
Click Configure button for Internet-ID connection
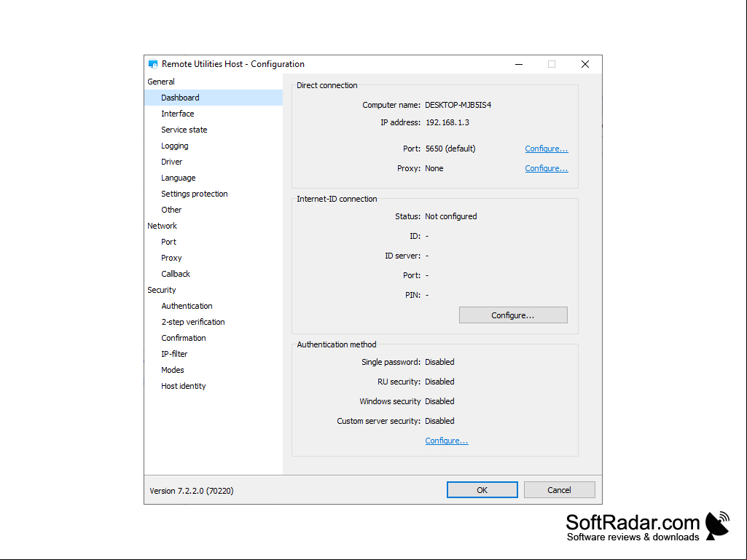pyautogui.click(x=513, y=315)
